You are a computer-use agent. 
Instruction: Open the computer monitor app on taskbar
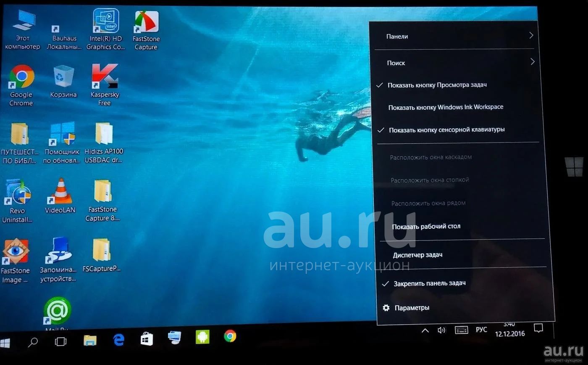[174, 337]
